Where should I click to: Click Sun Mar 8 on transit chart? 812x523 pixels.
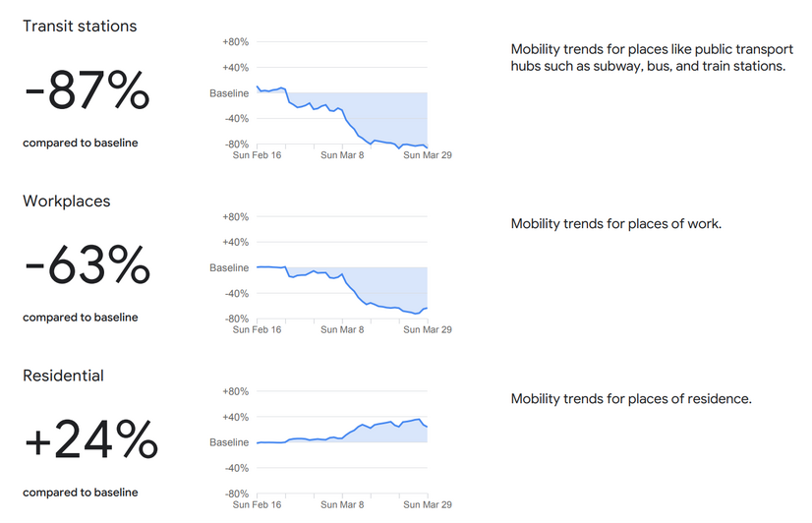tap(342, 154)
